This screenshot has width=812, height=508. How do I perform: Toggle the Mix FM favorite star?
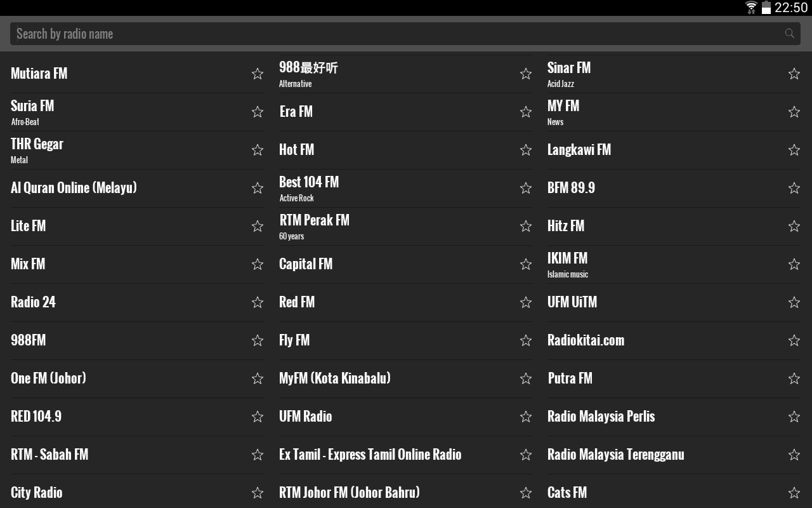click(x=258, y=264)
